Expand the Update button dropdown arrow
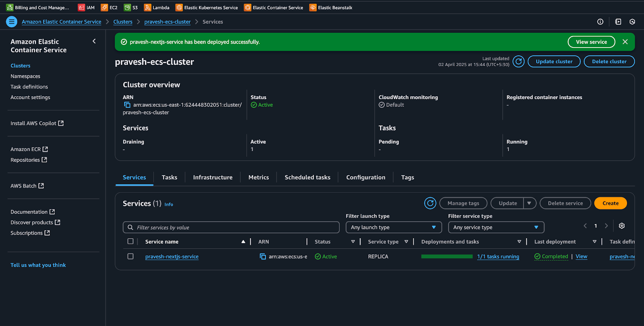The image size is (644, 326). [x=529, y=203]
